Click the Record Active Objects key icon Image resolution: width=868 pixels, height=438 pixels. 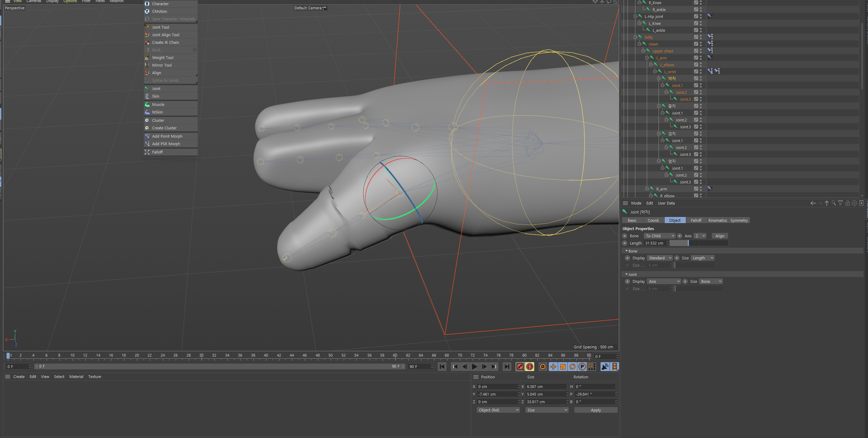(x=520, y=367)
